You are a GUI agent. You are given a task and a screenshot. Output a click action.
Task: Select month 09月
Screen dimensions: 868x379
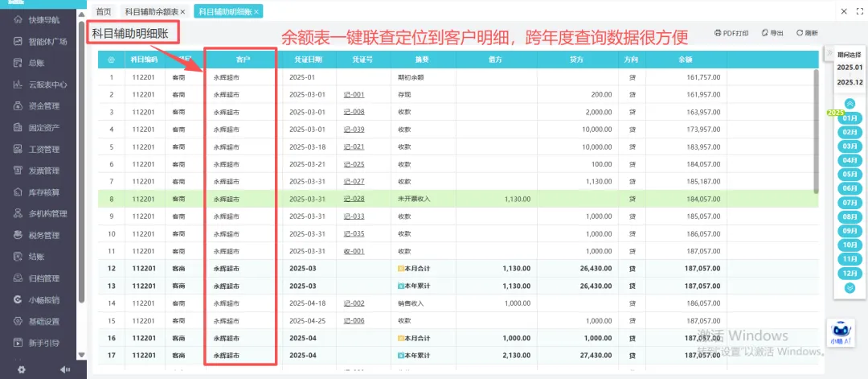(x=850, y=230)
